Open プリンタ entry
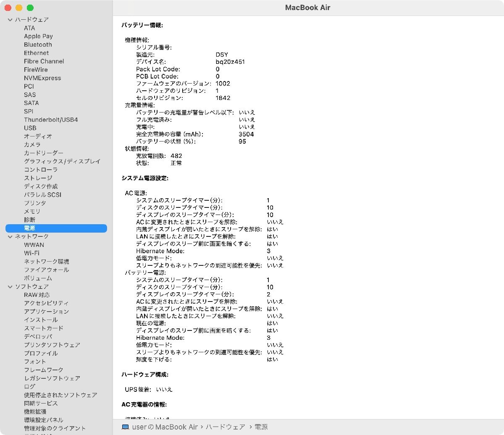The height and width of the screenshot is (435, 504). [35, 203]
